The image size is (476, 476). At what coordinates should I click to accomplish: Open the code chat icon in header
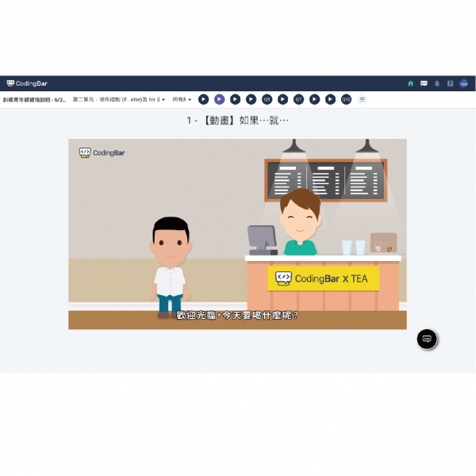point(424,83)
